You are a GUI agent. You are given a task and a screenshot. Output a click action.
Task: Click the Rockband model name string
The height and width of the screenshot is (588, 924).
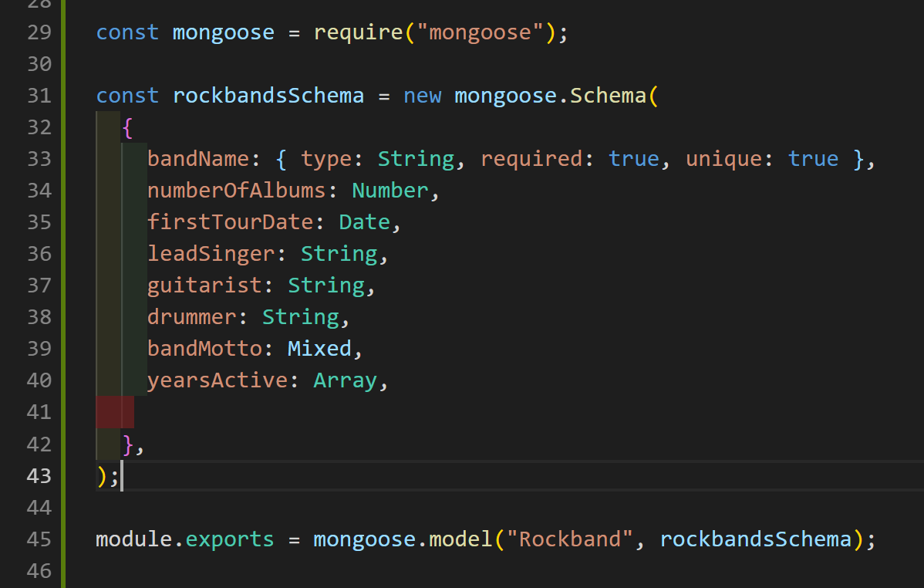(x=571, y=539)
